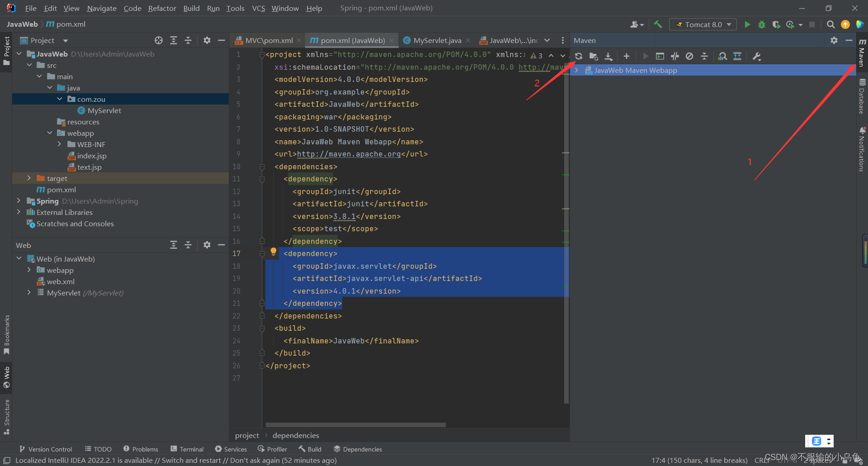This screenshot has height=466, width=868.
Task: Open Maven settings wrench
Action: (757, 56)
